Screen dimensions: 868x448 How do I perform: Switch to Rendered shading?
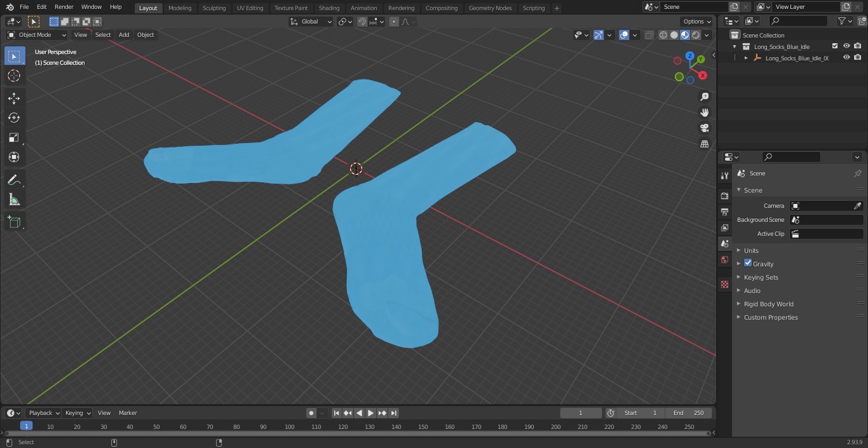696,35
